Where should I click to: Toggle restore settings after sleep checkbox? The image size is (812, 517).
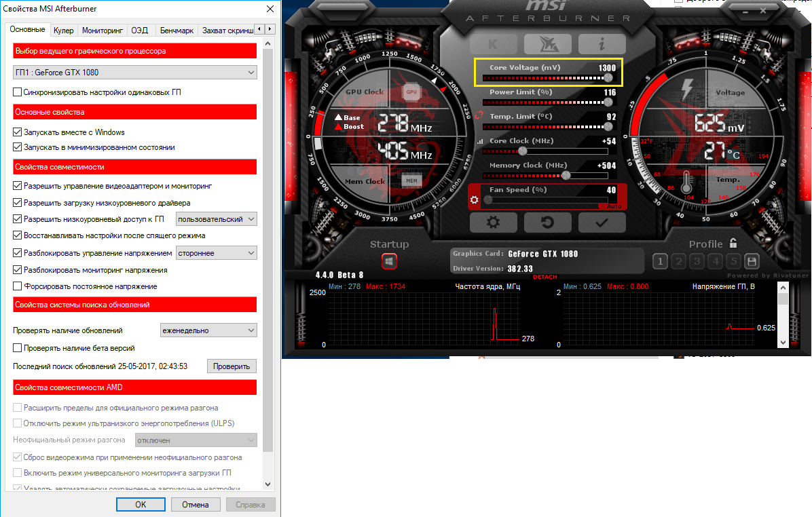17,235
